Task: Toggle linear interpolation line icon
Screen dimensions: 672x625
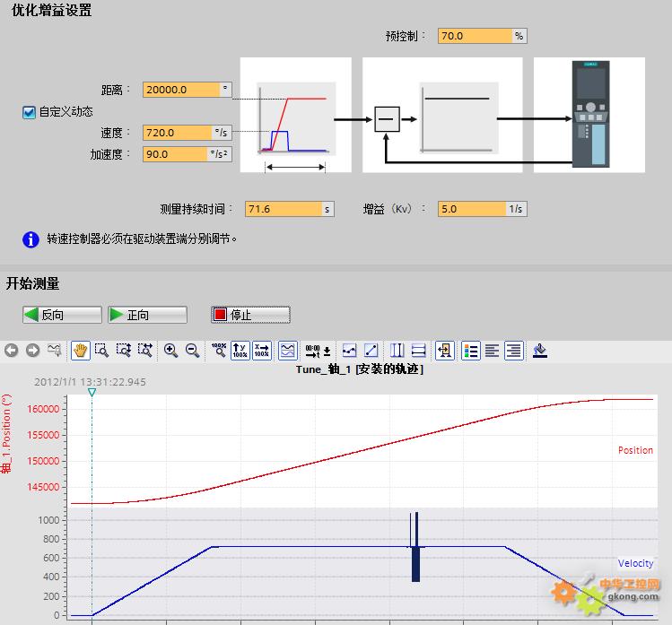Action: tap(371, 351)
